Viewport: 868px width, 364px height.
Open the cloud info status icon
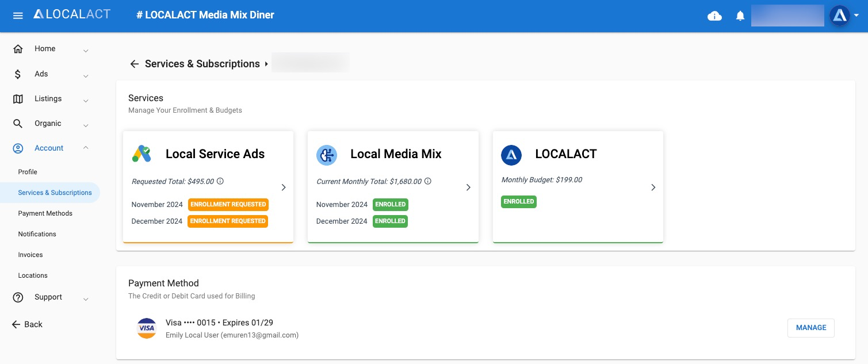click(x=714, y=16)
